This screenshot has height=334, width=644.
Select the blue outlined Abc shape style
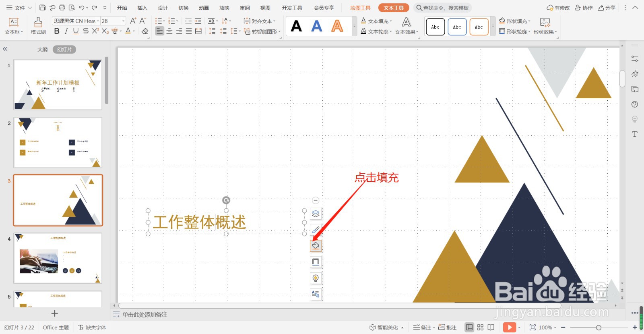point(457,27)
